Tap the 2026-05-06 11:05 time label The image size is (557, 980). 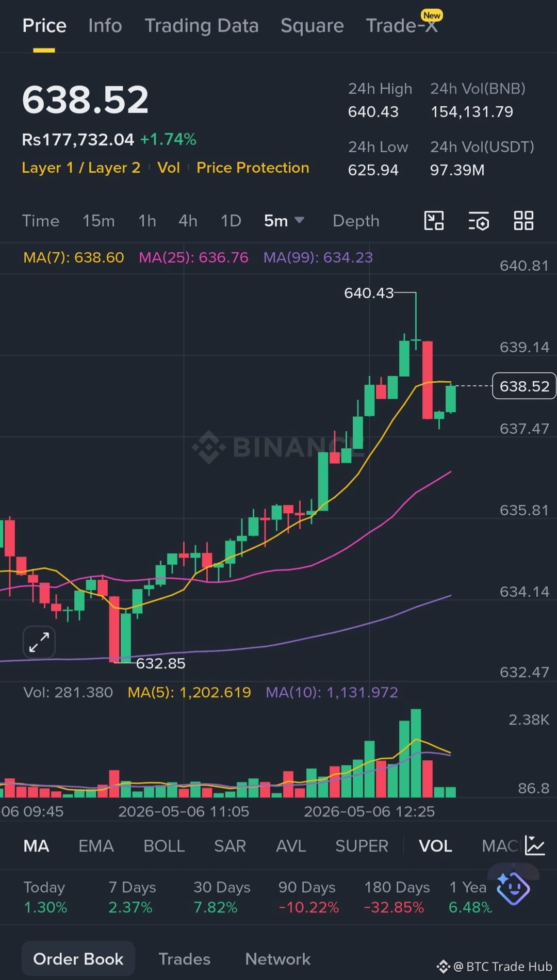184,811
